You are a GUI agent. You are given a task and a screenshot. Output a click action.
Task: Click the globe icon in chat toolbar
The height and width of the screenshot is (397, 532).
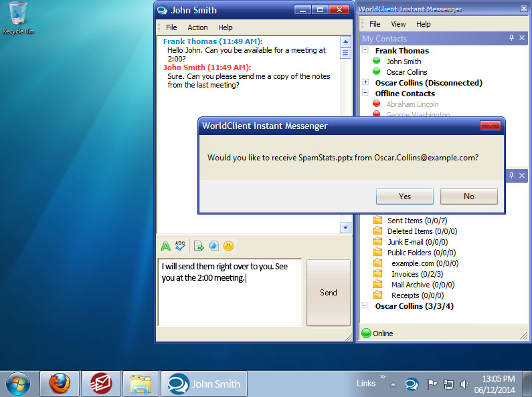pos(213,245)
